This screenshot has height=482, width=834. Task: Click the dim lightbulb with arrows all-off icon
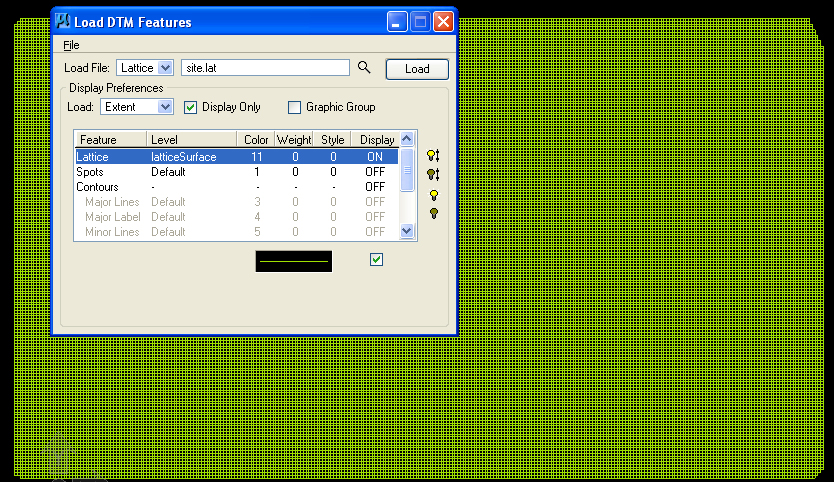coord(433,174)
